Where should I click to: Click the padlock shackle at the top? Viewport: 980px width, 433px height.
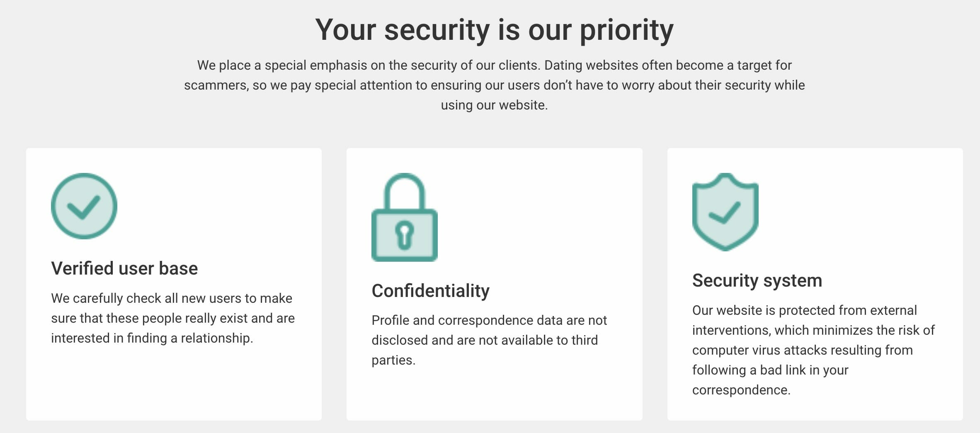point(405,191)
